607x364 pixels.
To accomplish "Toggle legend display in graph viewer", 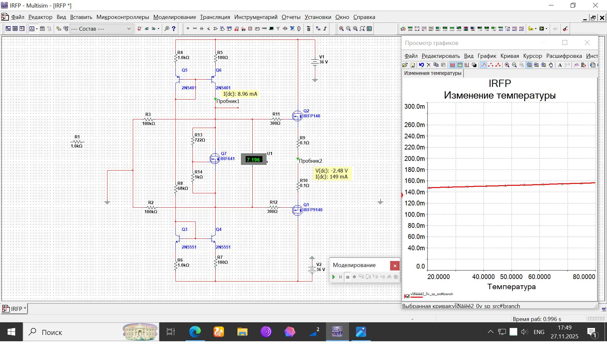I will coord(460,65).
